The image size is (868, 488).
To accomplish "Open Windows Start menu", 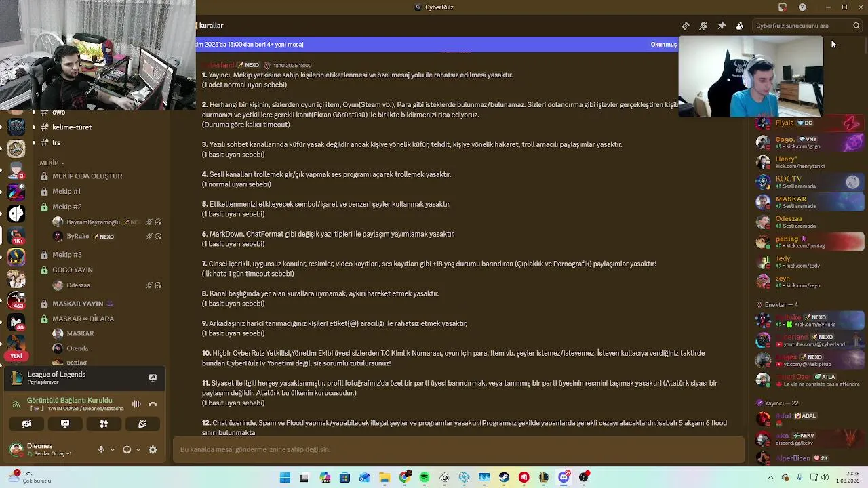I will point(285,478).
